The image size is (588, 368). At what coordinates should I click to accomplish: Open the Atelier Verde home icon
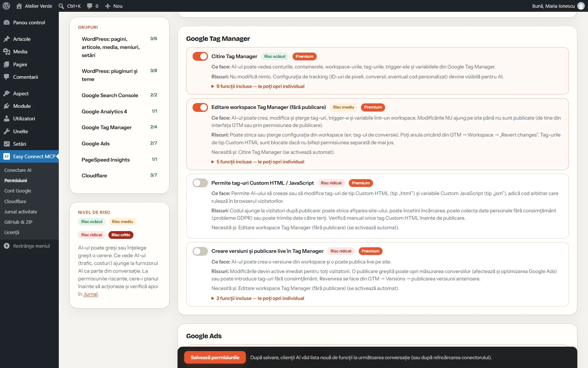pos(19,6)
